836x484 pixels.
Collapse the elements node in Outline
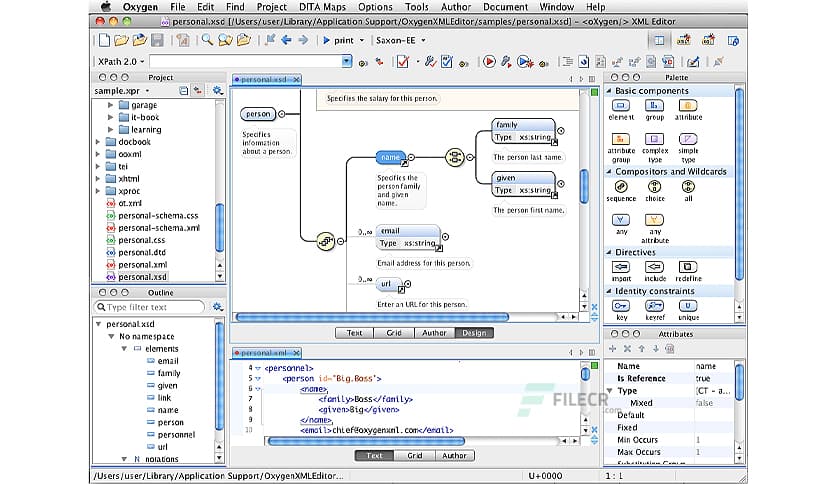coord(124,349)
